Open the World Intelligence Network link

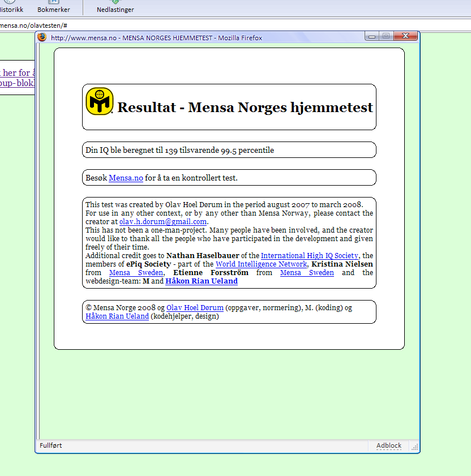tap(260, 264)
